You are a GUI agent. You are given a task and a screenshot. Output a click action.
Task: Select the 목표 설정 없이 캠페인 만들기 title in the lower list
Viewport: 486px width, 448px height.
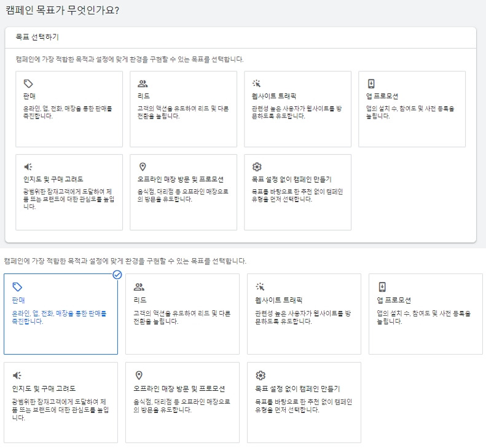tap(297, 388)
